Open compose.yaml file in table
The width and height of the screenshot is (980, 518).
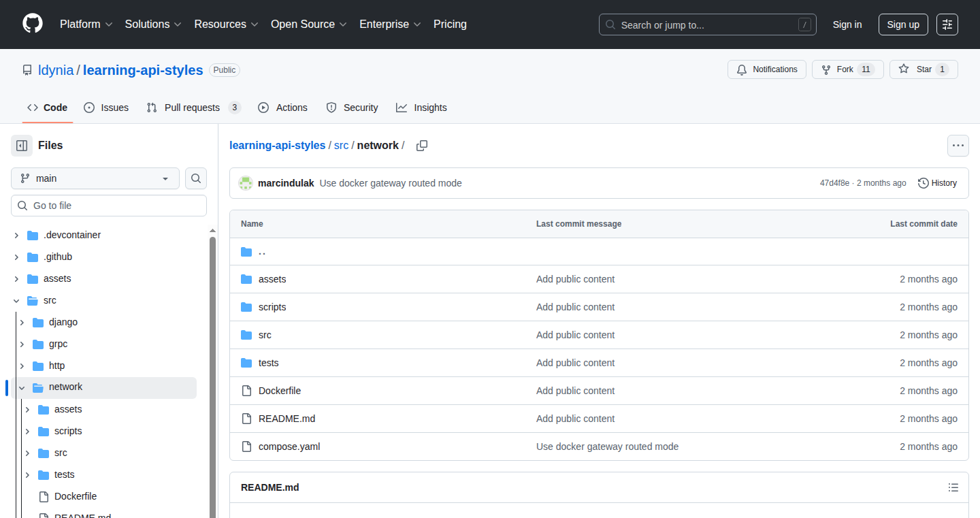pos(289,447)
